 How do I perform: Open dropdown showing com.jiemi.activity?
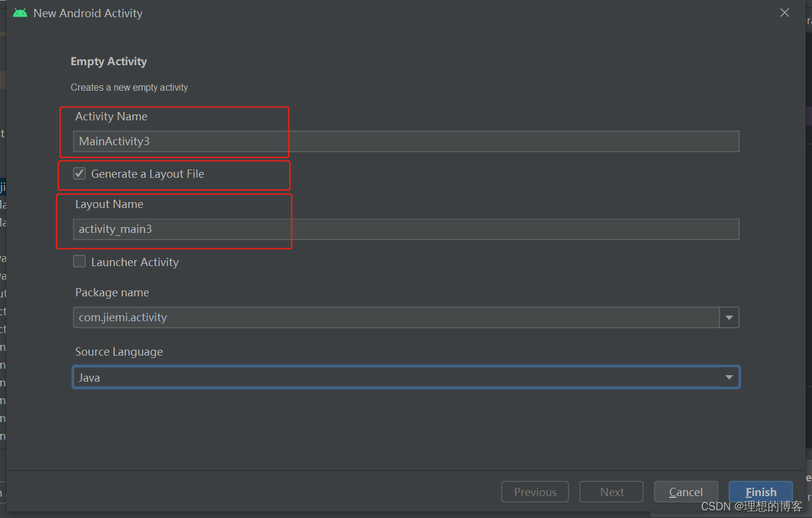pyautogui.click(x=728, y=317)
